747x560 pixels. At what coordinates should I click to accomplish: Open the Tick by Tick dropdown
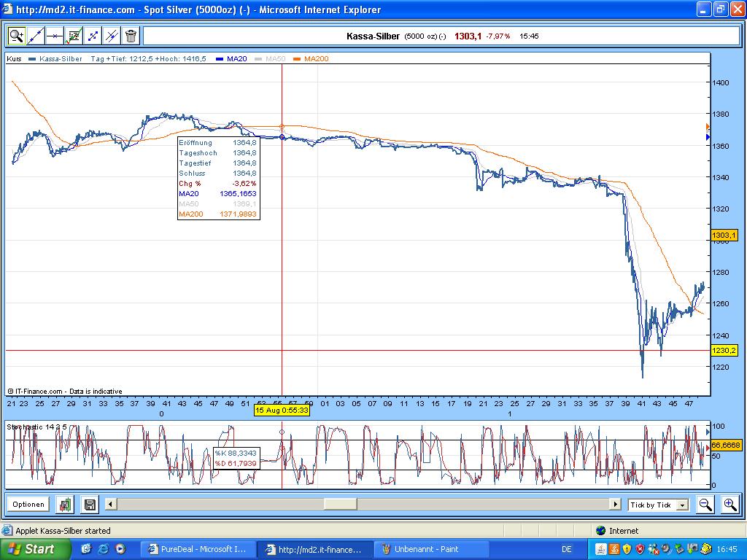point(682,505)
